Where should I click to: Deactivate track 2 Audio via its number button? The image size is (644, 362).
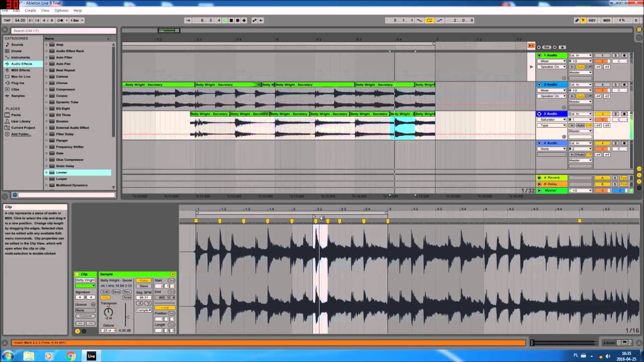602,84
